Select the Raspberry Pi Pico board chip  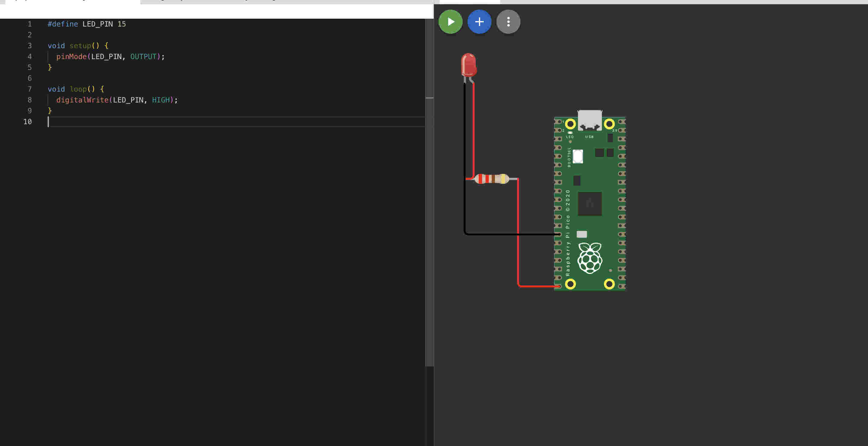[x=590, y=204]
